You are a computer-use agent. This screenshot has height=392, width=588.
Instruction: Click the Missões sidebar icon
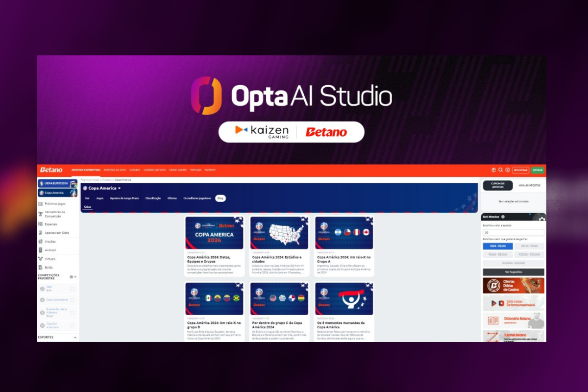[40, 242]
